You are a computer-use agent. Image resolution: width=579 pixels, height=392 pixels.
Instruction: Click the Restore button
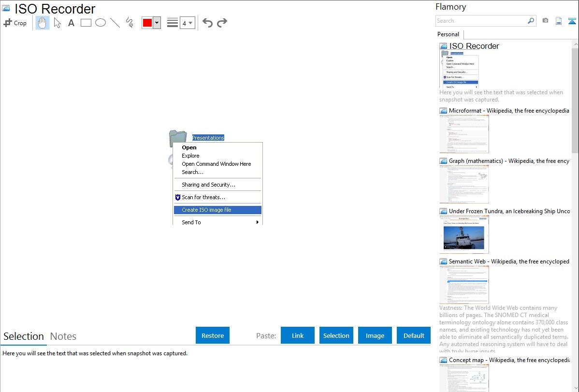pyautogui.click(x=213, y=335)
